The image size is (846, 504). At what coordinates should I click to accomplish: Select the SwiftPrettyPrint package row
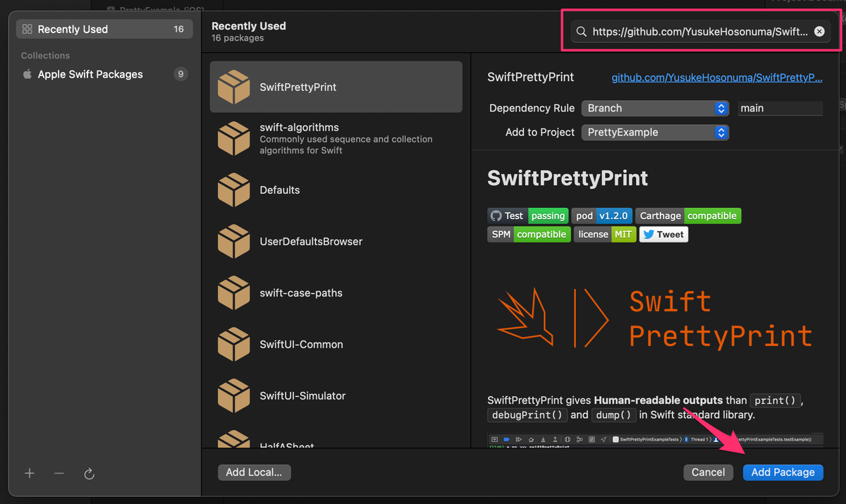pos(336,87)
